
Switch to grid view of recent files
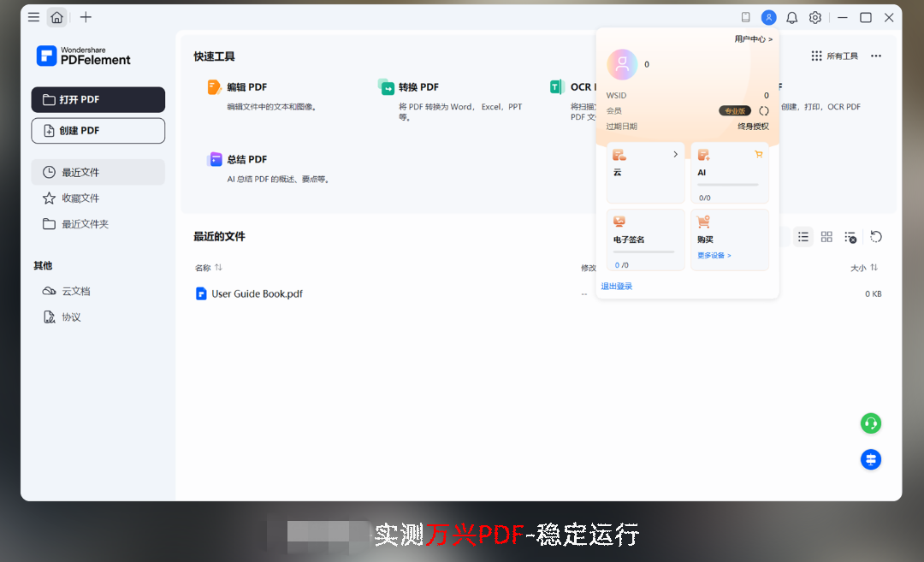[826, 237]
